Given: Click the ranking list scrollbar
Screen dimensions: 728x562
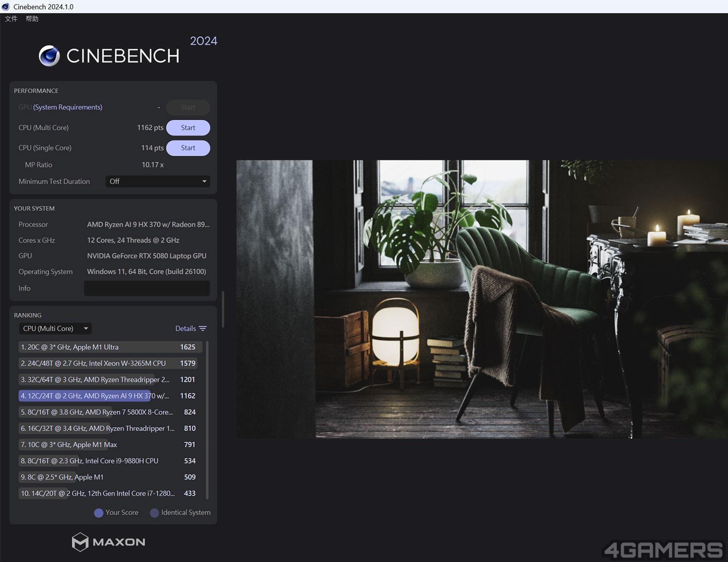Looking at the screenshot, I should [207, 420].
